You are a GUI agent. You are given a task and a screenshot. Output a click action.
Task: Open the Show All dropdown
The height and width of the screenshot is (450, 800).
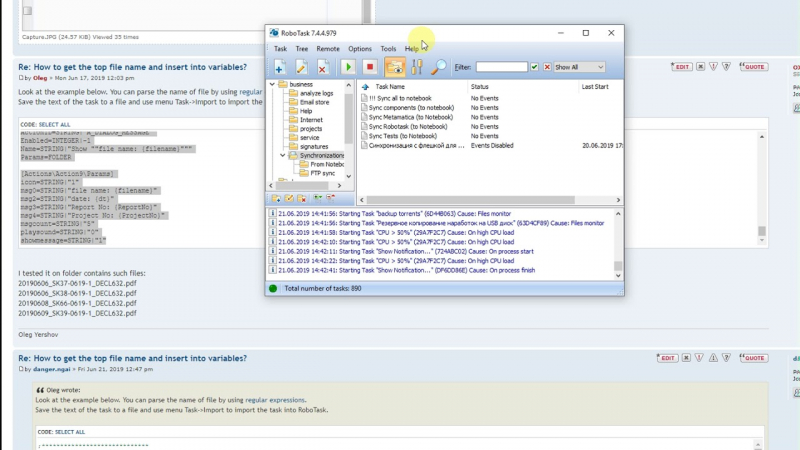(x=579, y=67)
